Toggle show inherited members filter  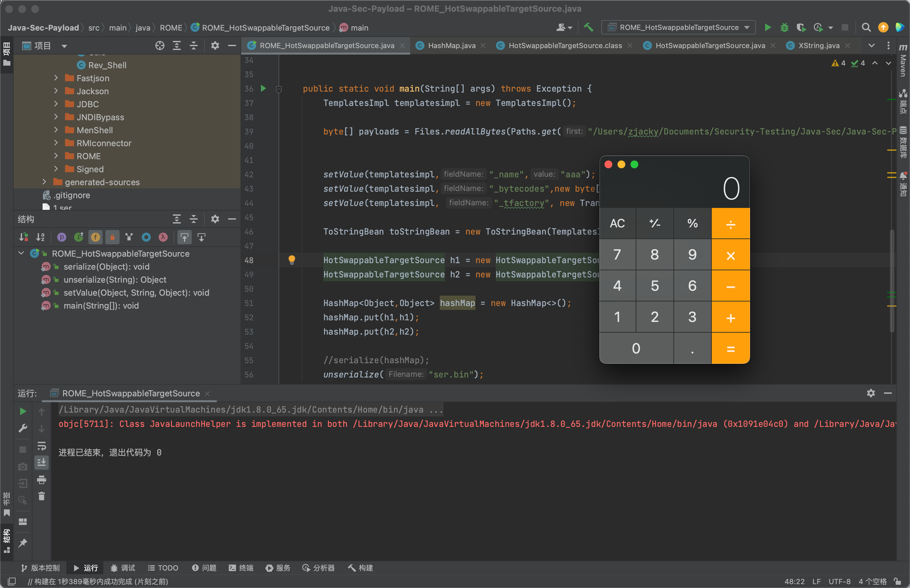(129, 237)
